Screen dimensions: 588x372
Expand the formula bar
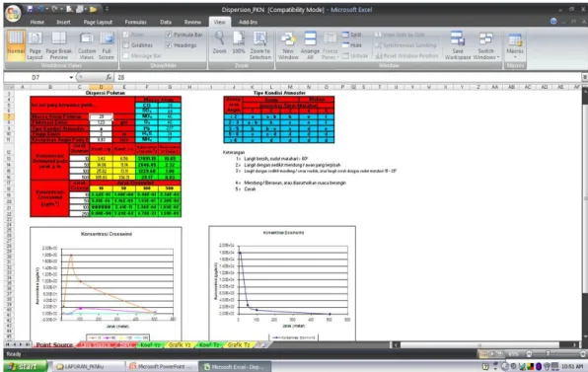[584, 77]
